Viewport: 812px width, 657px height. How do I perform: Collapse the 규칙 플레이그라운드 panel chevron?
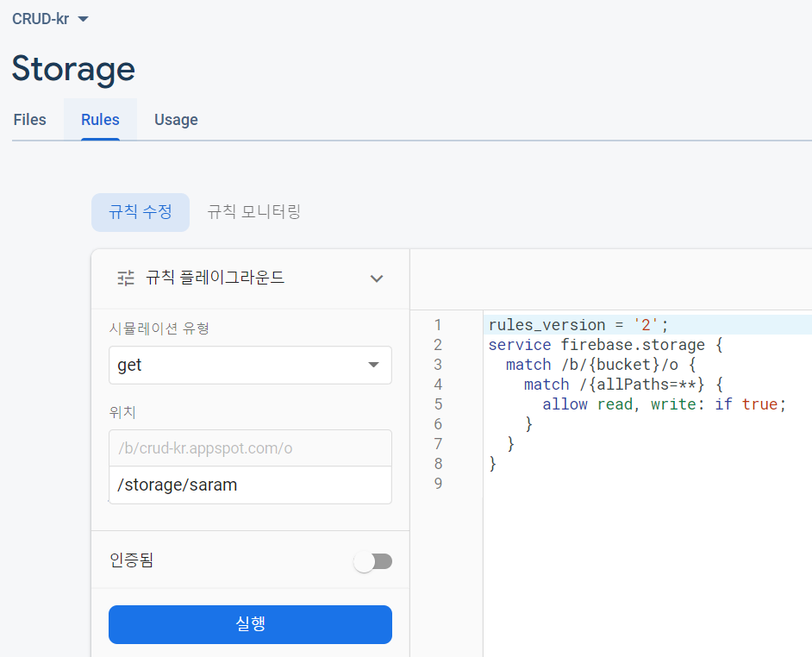point(377,278)
